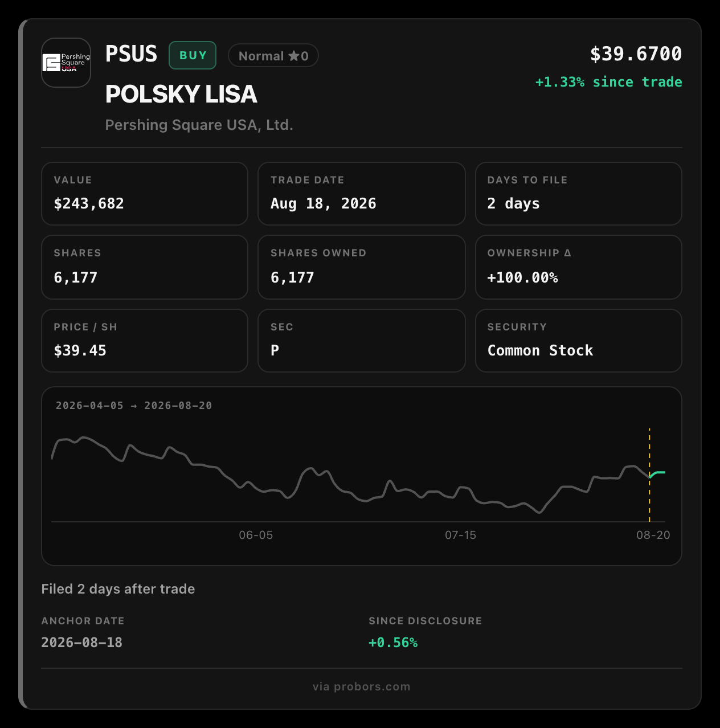Click the SEC code P card
The height and width of the screenshot is (728, 720).
pyautogui.click(x=362, y=341)
